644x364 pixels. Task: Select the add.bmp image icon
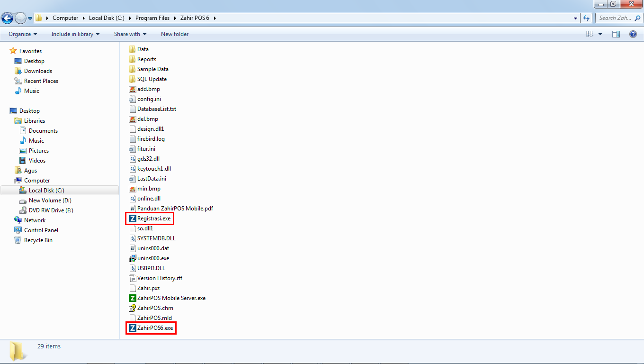pos(133,89)
